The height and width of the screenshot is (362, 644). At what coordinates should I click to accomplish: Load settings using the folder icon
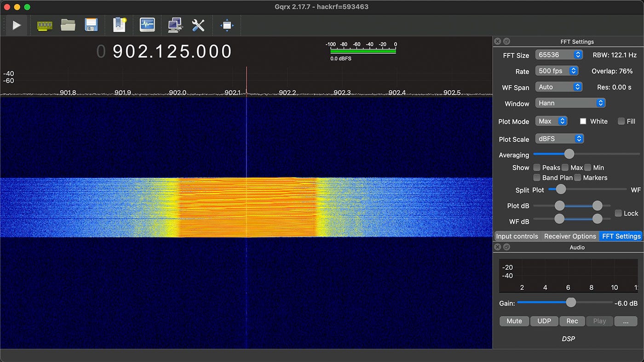[x=68, y=25]
